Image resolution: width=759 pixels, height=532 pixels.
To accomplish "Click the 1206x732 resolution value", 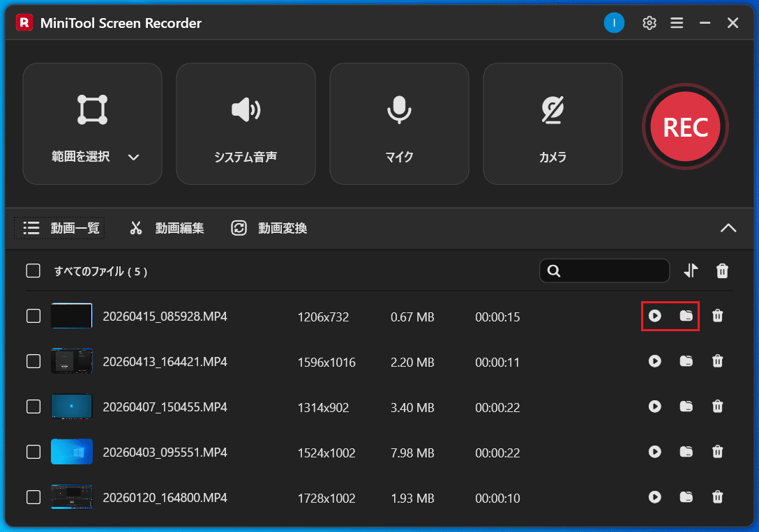I will click(324, 317).
